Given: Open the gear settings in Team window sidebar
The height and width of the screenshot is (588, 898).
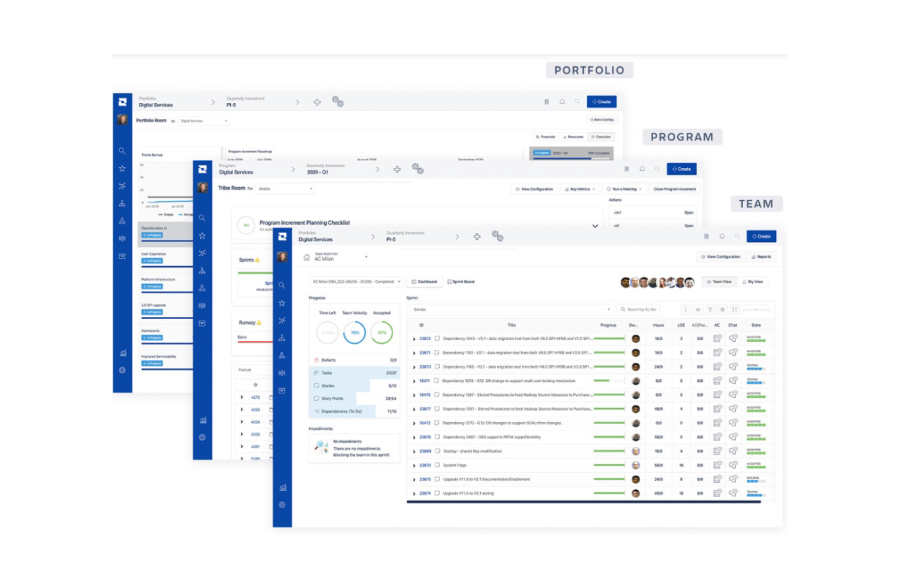Looking at the screenshot, I should [282, 505].
